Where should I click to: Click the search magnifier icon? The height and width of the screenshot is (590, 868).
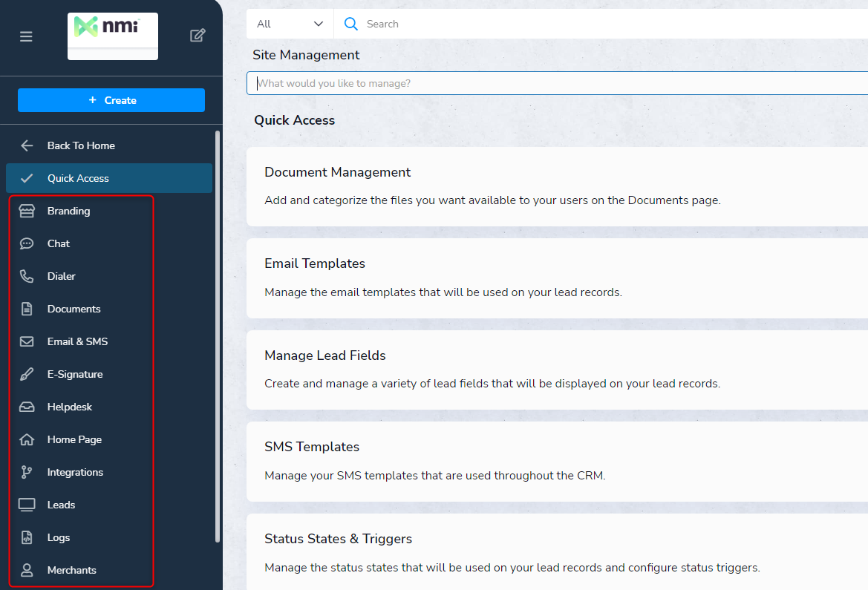[351, 24]
